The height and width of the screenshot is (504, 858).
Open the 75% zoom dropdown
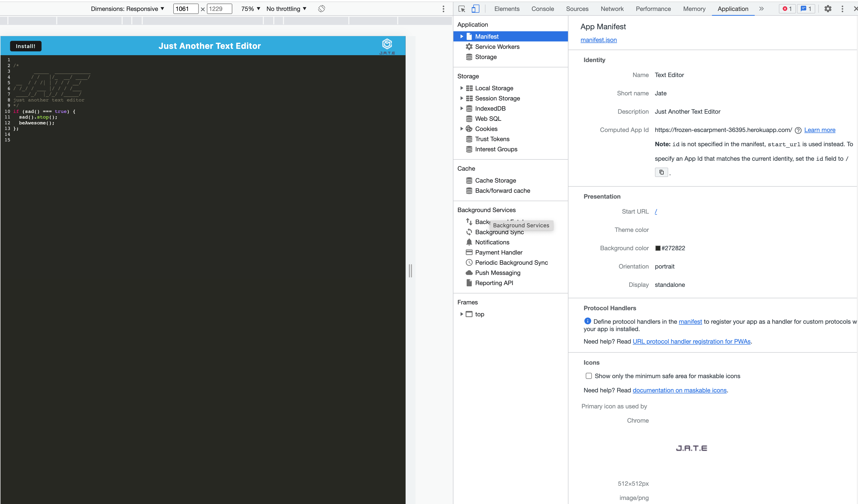point(251,9)
